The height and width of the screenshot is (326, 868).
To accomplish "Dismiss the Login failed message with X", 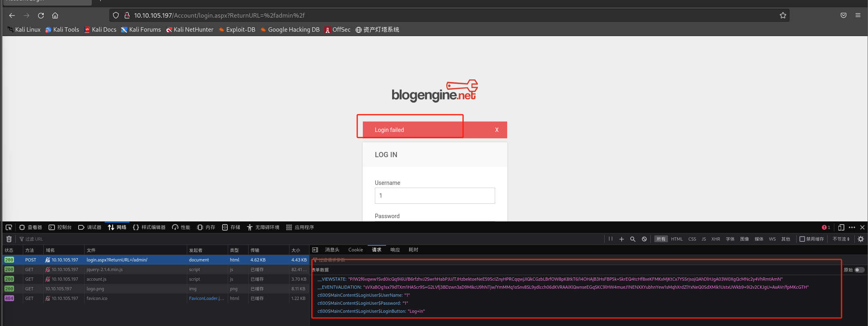I will [x=497, y=130].
